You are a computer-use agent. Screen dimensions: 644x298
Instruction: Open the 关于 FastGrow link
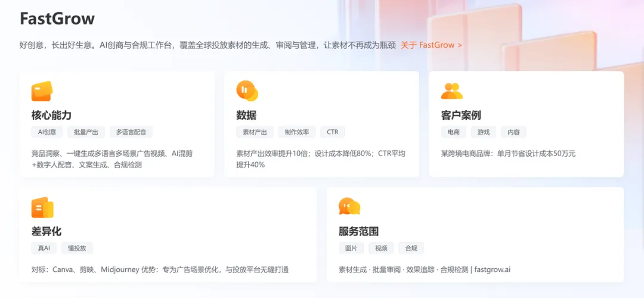coord(431,45)
